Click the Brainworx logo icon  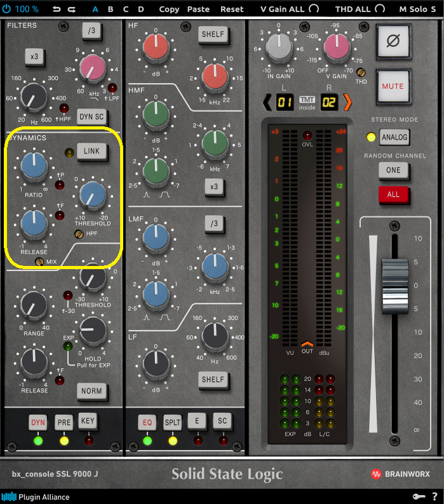(x=376, y=474)
